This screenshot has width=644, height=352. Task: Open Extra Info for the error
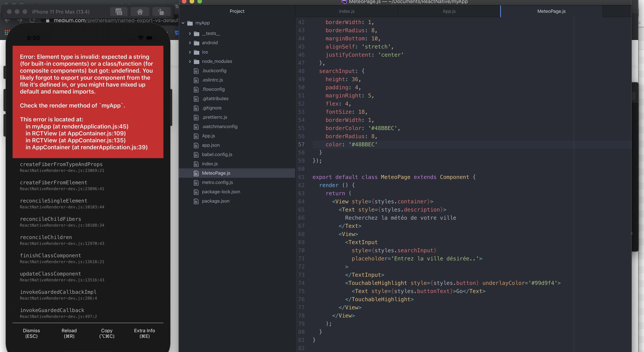point(144,333)
